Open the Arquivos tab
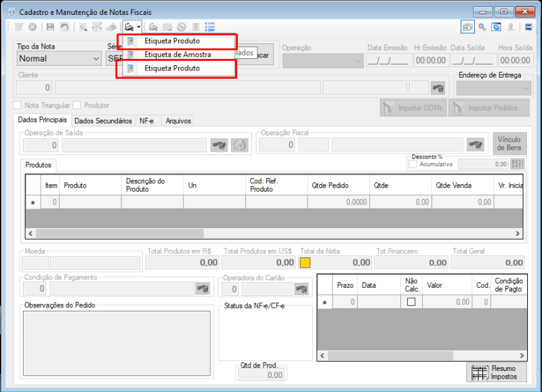The image size is (542, 392). point(178,121)
